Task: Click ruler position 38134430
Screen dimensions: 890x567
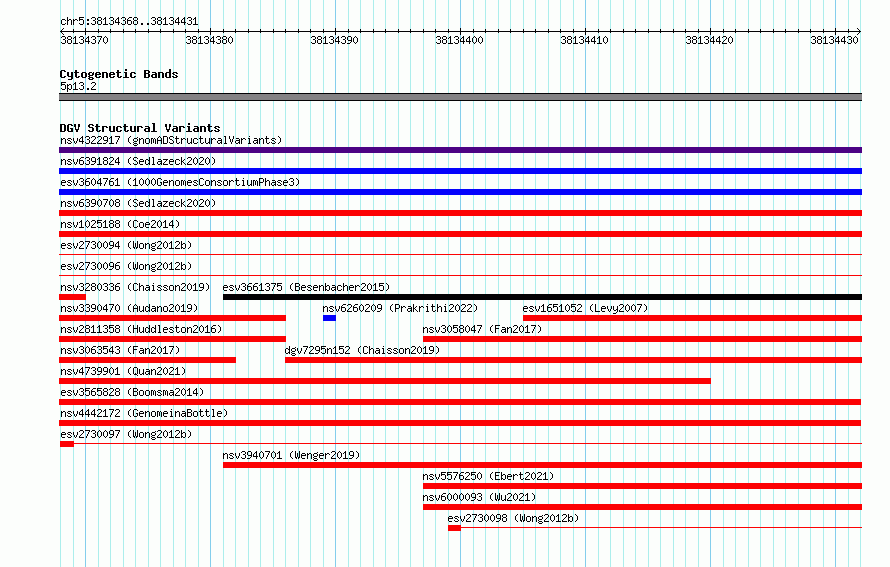Action: [x=834, y=40]
